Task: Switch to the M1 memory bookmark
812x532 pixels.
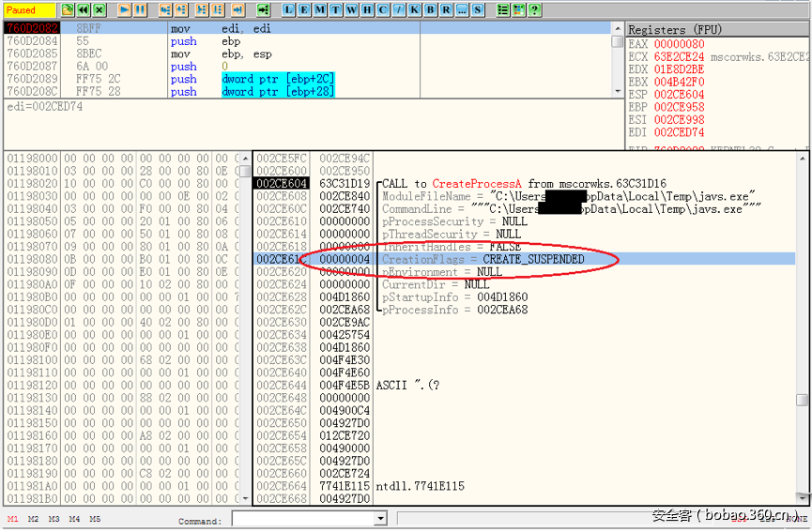Action: 13,519
